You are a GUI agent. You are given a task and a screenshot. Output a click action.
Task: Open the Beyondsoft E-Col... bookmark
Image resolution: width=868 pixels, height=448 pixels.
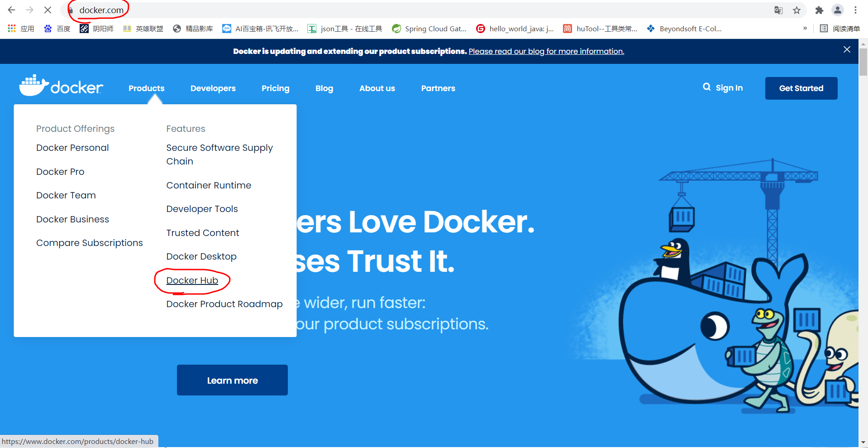[x=684, y=29]
